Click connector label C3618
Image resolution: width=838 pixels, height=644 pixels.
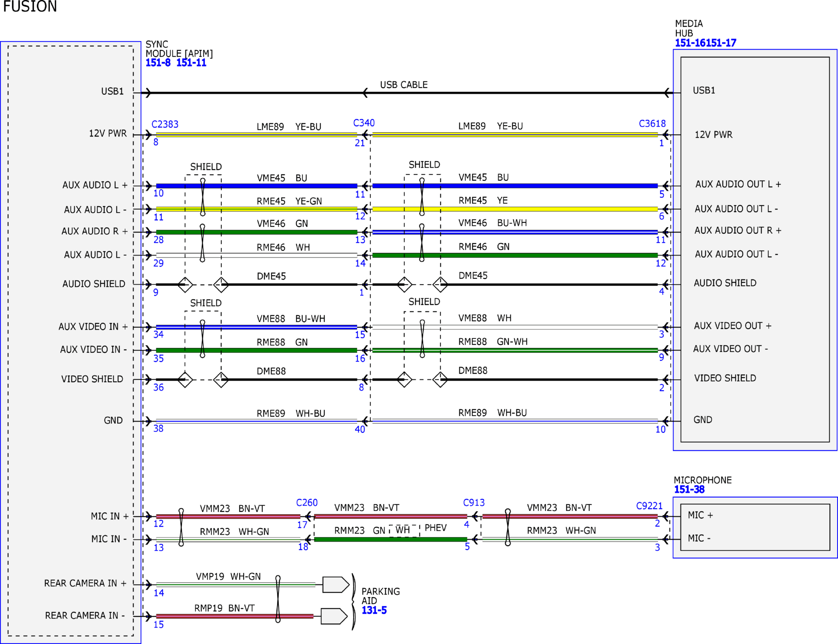point(652,124)
